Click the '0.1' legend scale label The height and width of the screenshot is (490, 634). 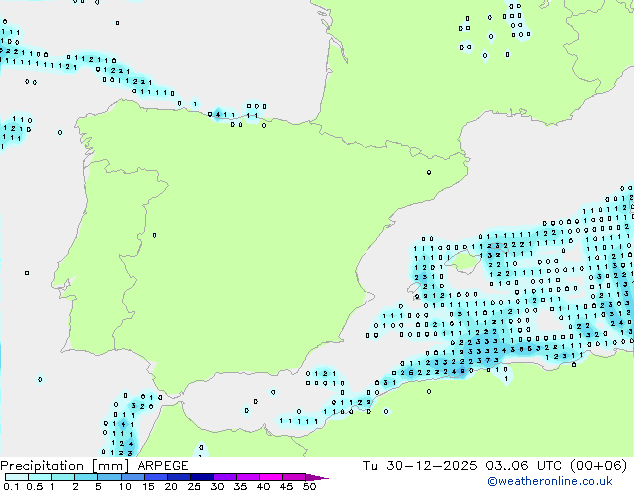[11, 486]
